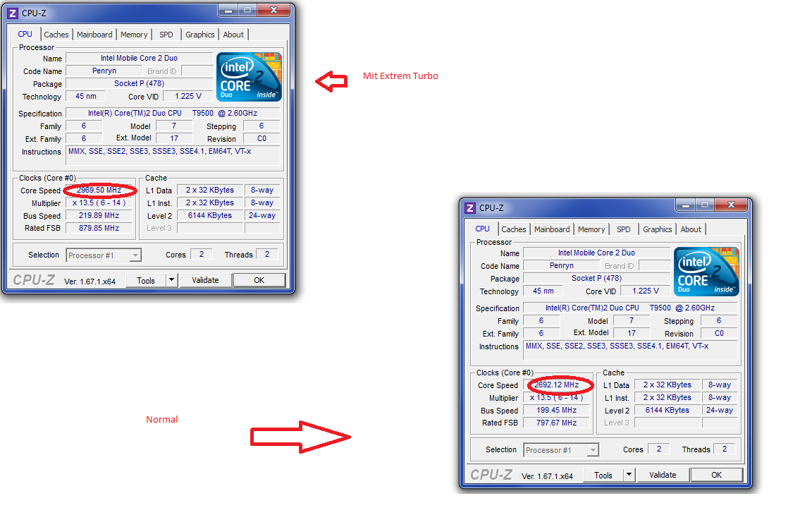Click Rated FSB value 797.67 MHz
The width and height of the screenshot is (812, 508).
[557, 423]
